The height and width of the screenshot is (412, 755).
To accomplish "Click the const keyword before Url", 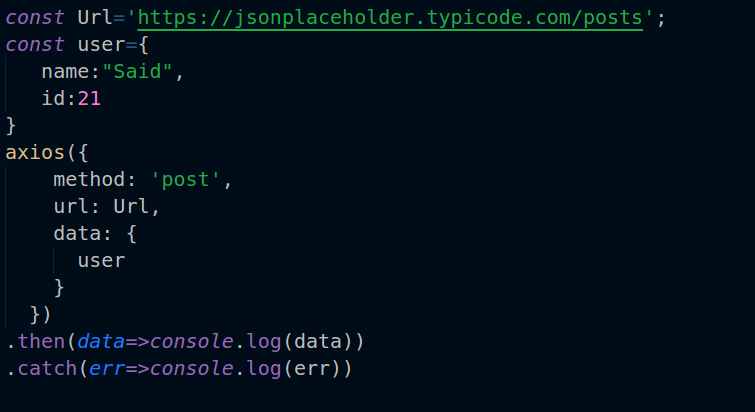I will 35,18.
